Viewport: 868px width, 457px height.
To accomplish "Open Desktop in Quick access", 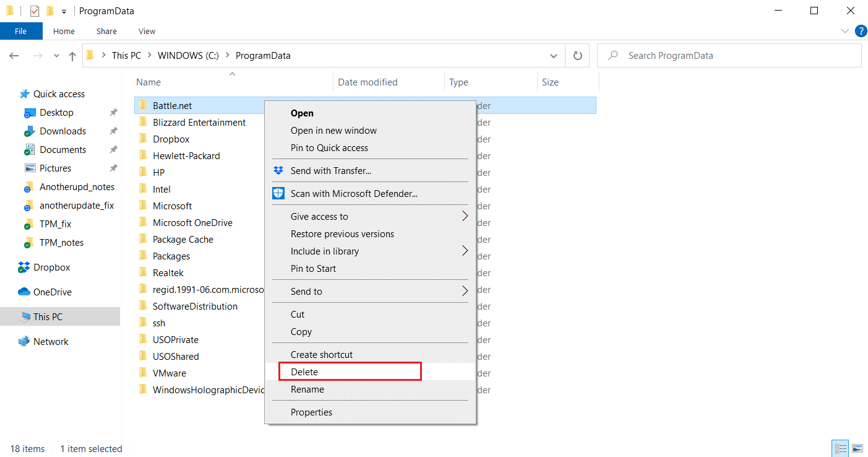I will 57,113.
